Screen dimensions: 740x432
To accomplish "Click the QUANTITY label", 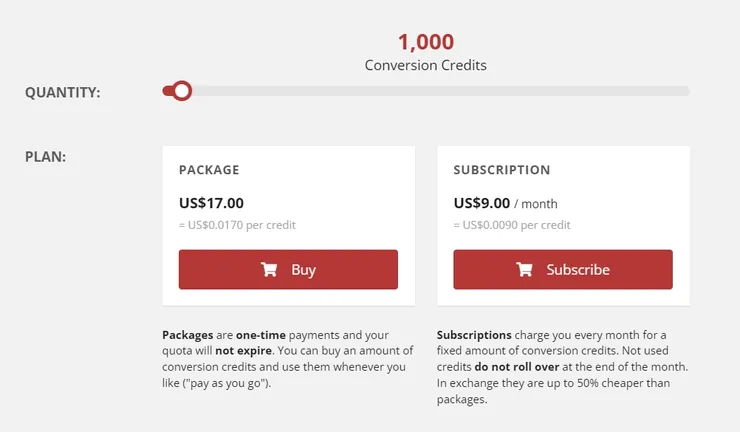I will pos(63,93).
